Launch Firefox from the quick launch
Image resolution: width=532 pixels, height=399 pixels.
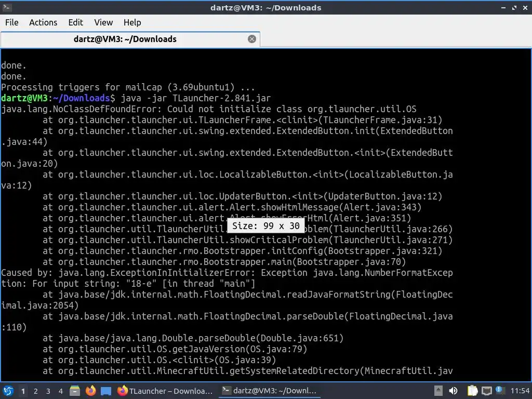click(90, 391)
